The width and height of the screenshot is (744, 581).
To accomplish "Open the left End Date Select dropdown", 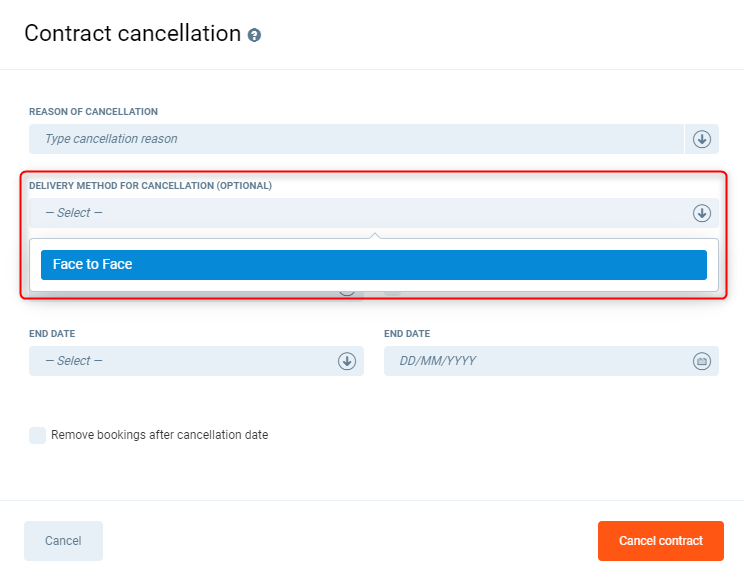I will pyautogui.click(x=180, y=361).
